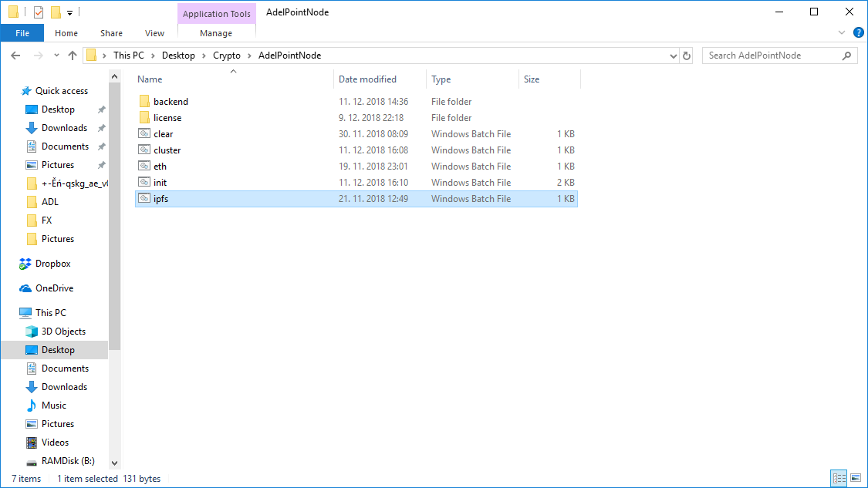This screenshot has width=868, height=488.
Task: Open Music under This PC
Action: coord(54,406)
